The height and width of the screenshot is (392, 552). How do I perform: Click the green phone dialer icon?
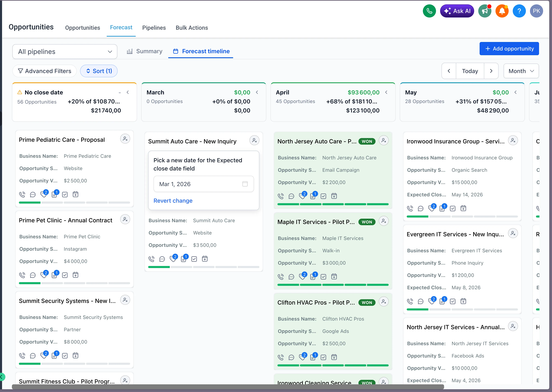click(x=429, y=11)
